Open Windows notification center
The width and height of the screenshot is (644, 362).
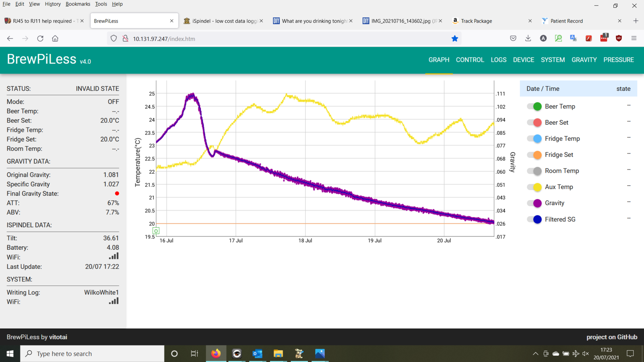click(x=630, y=354)
